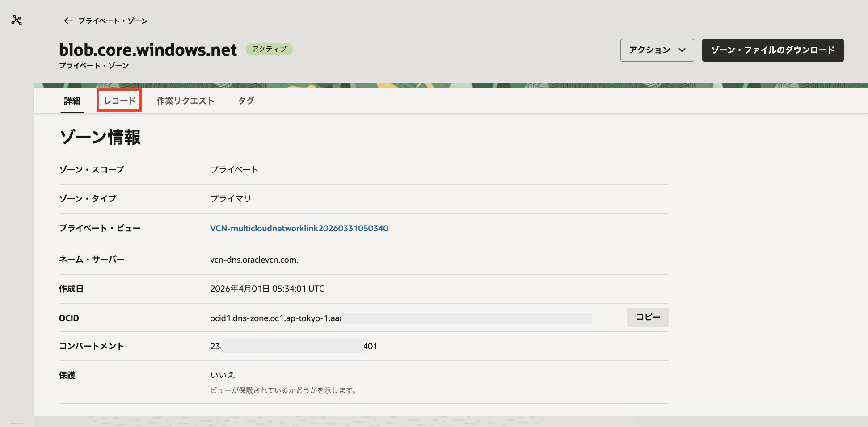Download the zone file with ゾーン・ファイルのダウンロード
The width and height of the screenshot is (868, 427).
pos(773,50)
